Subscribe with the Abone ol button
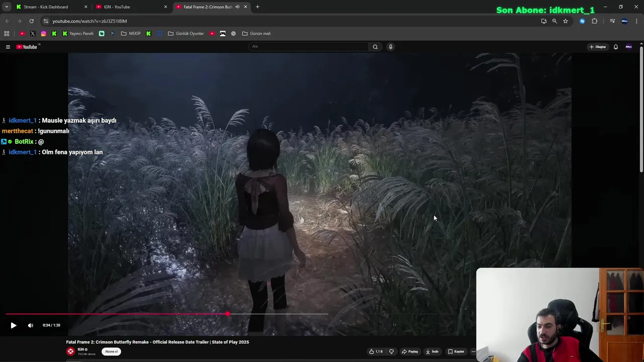 [x=111, y=351]
